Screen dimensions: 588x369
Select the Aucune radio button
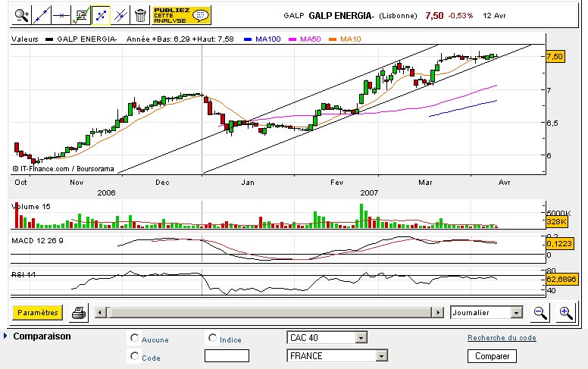134,338
